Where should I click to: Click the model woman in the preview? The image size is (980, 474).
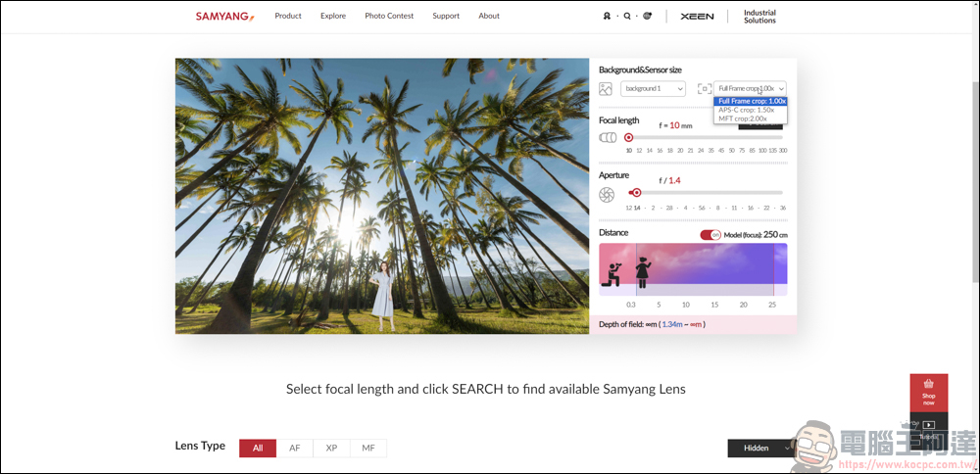click(x=382, y=298)
